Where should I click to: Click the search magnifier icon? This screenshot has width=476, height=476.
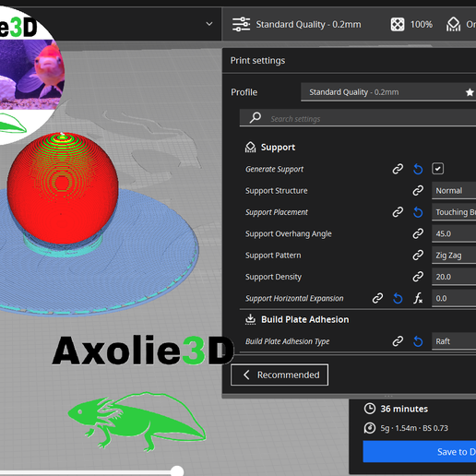pyautogui.click(x=256, y=117)
